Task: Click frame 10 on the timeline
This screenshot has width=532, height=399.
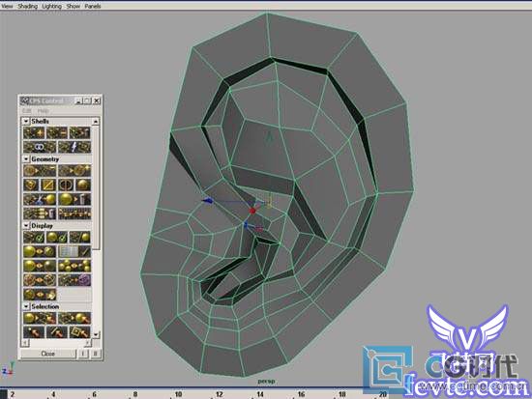Action: [x=178, y=394]
